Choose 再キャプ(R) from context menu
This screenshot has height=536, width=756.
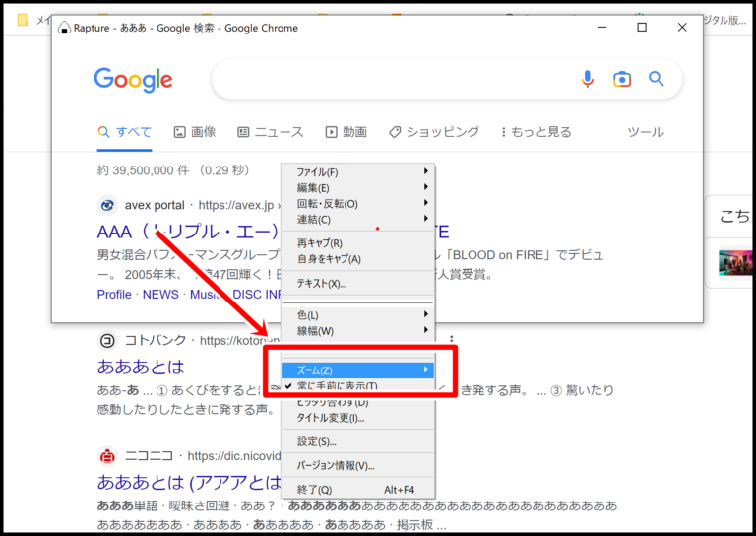coord(357,243)
